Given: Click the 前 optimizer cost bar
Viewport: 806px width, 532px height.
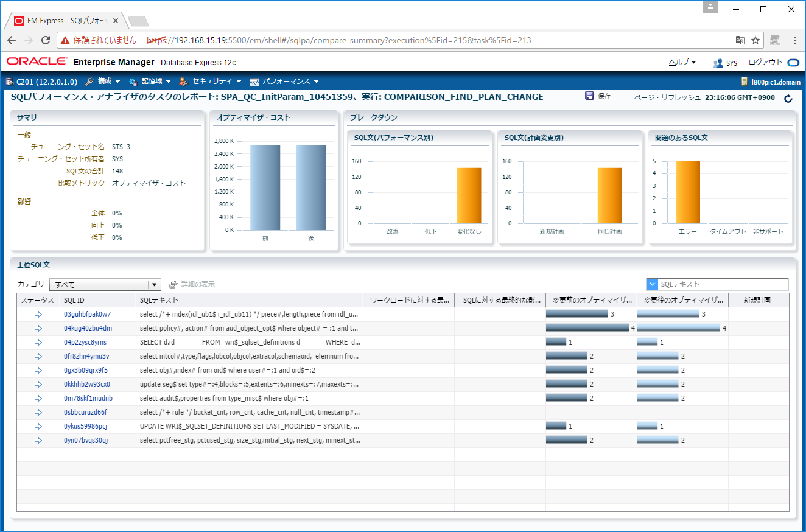Looking at the screenshot, I should [265, 187].
